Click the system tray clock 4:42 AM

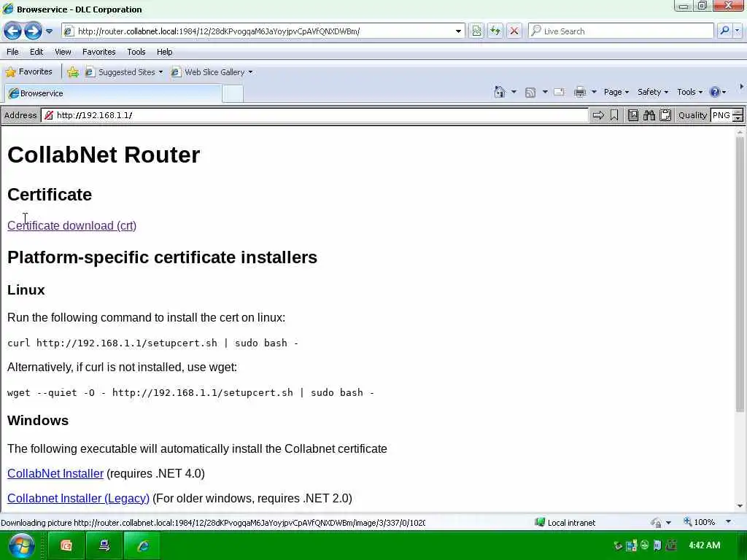click(704, 545)
